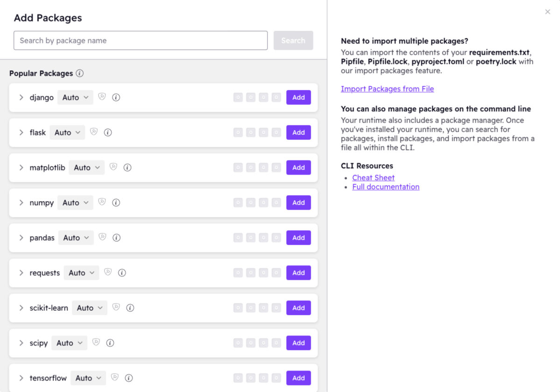Expand the flask package row chevron
The height and width of the screenshot is (392, 560).
pos(21,133)
